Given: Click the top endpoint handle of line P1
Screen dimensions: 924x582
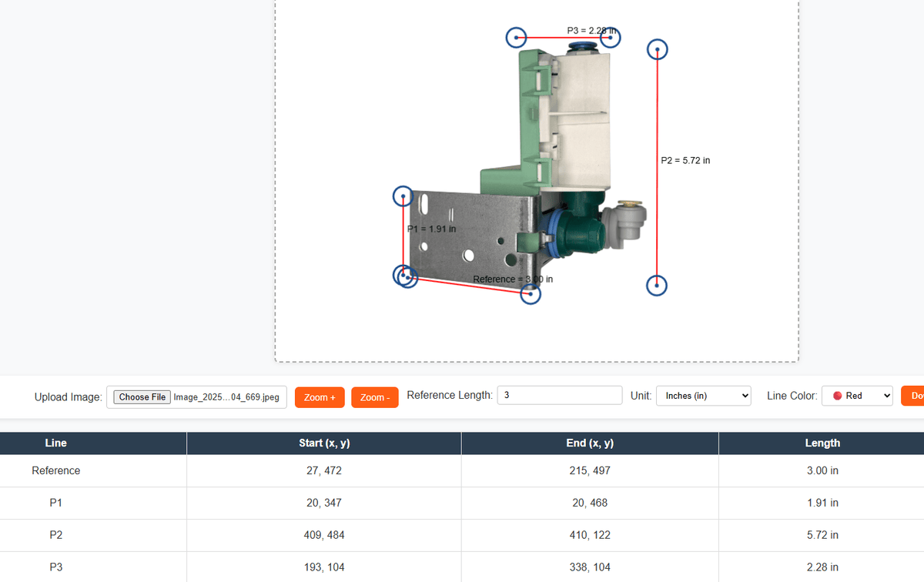Looking at the screenshot, I should 403,197.
